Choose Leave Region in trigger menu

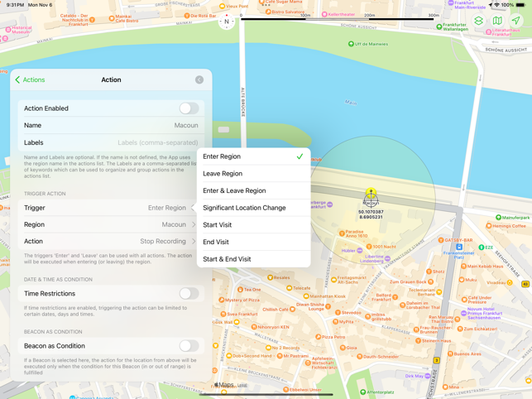(x=253, y=174)
